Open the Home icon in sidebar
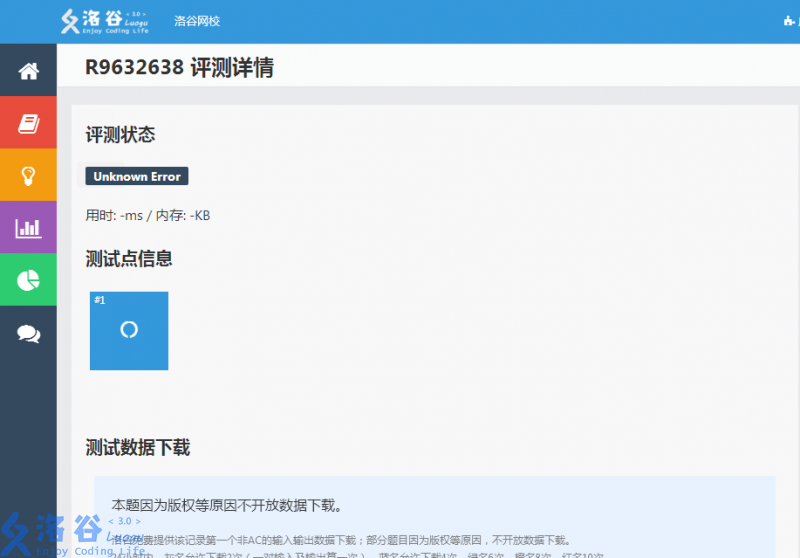This screenshot has width=800, height=558. 28,71
